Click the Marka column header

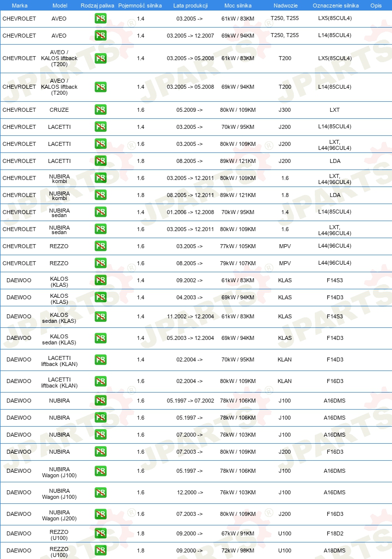tap(19, 6)
